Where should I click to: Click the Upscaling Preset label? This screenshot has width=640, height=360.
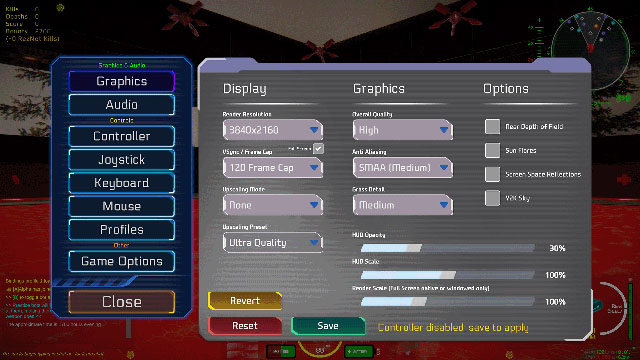click(x=245, y=227)
